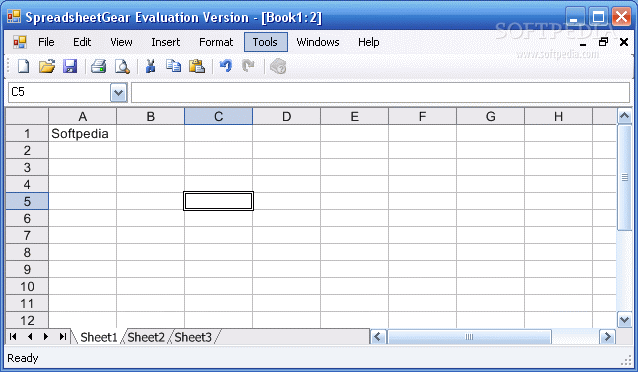Click the vertical scrollbar down arrow
The height and width of the screenshot is (372, 638).
tap(625, 319)
